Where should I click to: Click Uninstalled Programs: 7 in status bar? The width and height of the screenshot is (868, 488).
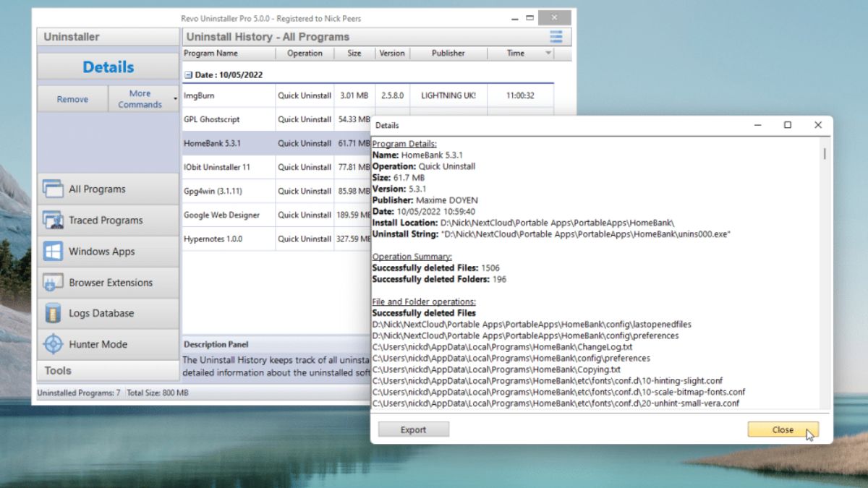pos(79,393)
